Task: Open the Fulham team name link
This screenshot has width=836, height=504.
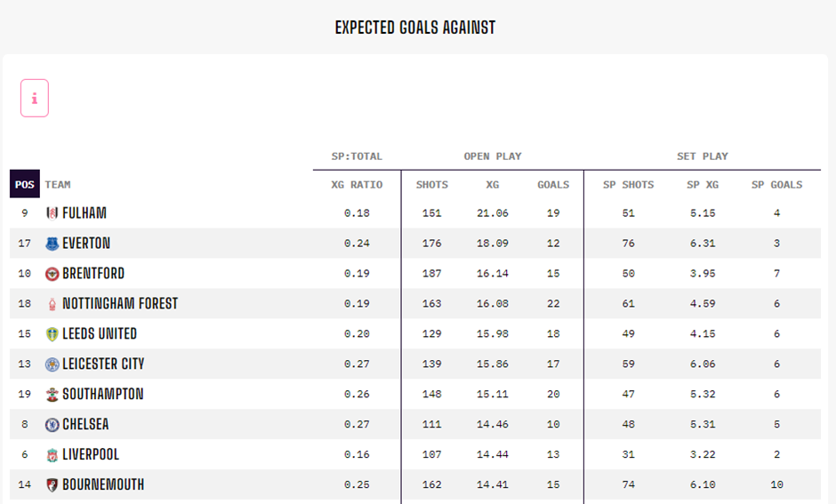Action: 84,213
